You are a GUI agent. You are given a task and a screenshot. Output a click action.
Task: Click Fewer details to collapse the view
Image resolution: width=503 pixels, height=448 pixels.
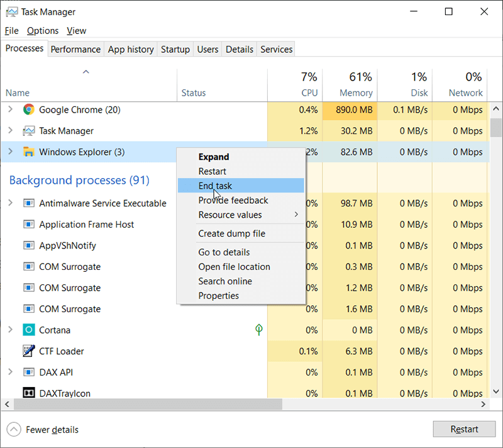pos(52,430)
